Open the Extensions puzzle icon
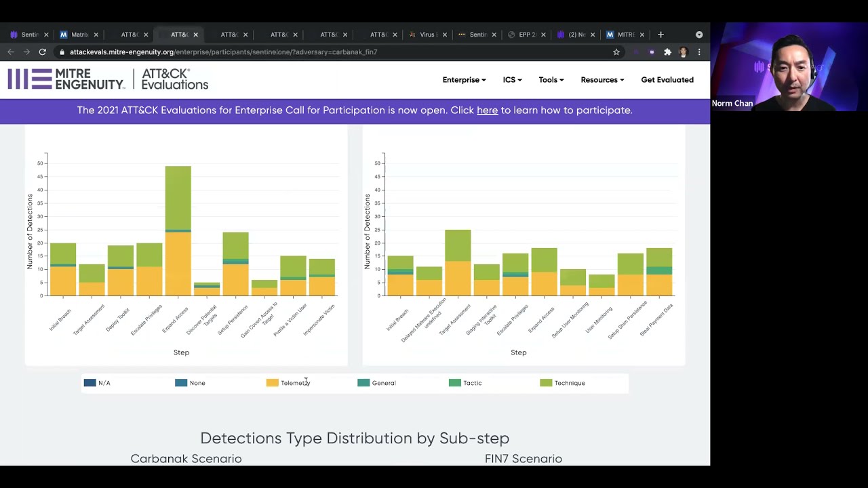Viewport: 868px width, 488px height. (667, 52)
